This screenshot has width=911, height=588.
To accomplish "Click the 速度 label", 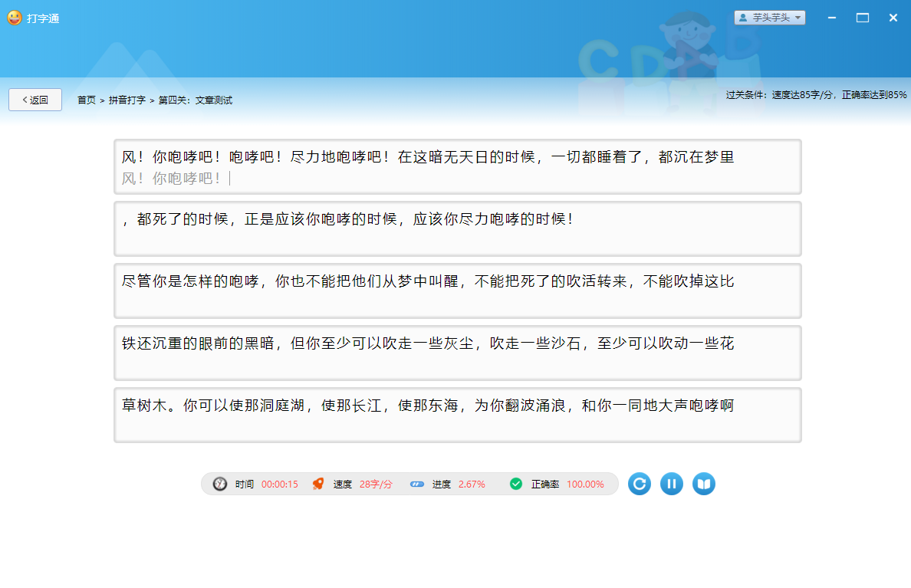I will 343,484.
